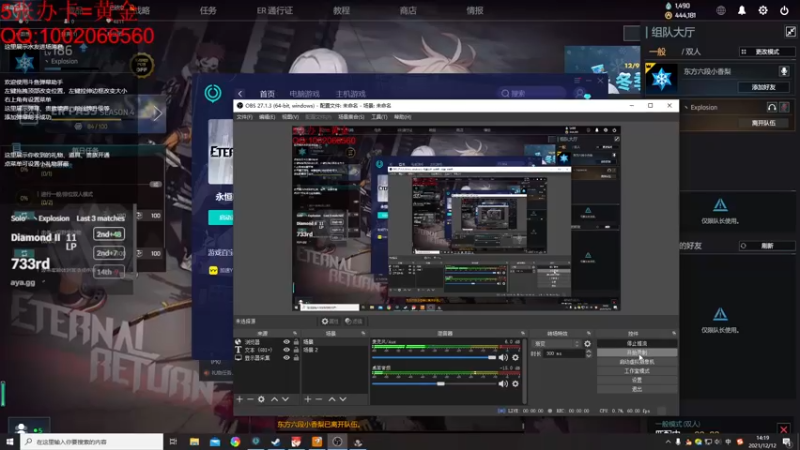Image resolution: width=800 pixels, height=450 pixels.
Task: Open the Windows Start menu
Action: (x=10, y=442)
